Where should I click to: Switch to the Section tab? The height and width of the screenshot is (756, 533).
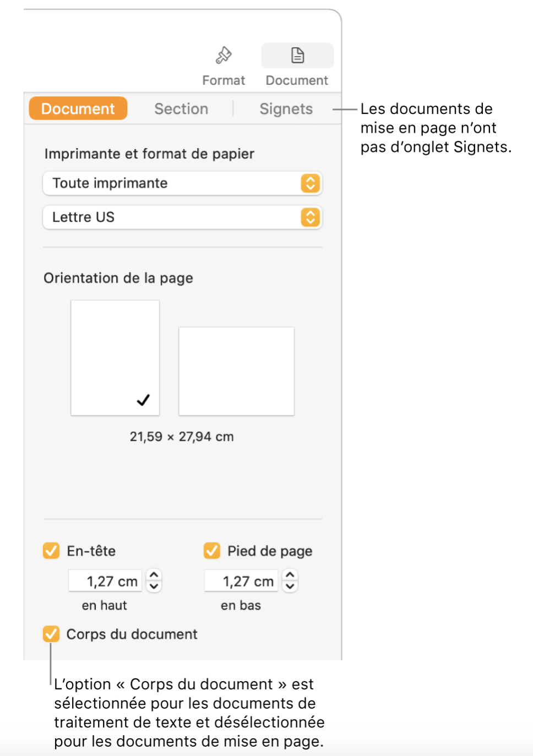[181, 109]
